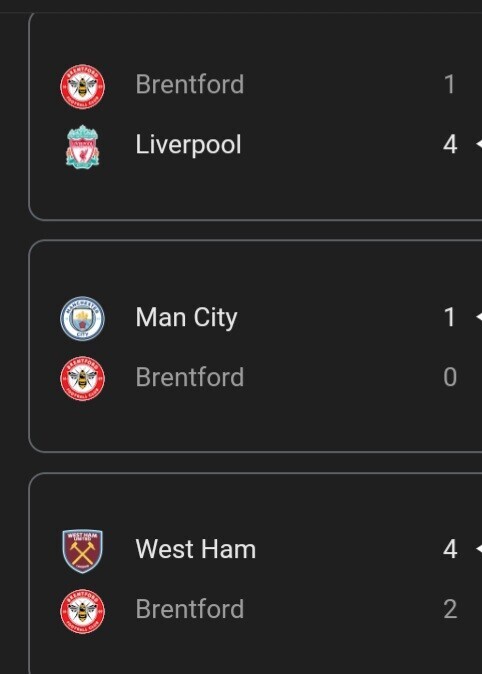482x674 pixels.
Task: Open the Liverpool team name
Action: click(x=188, y=145)
